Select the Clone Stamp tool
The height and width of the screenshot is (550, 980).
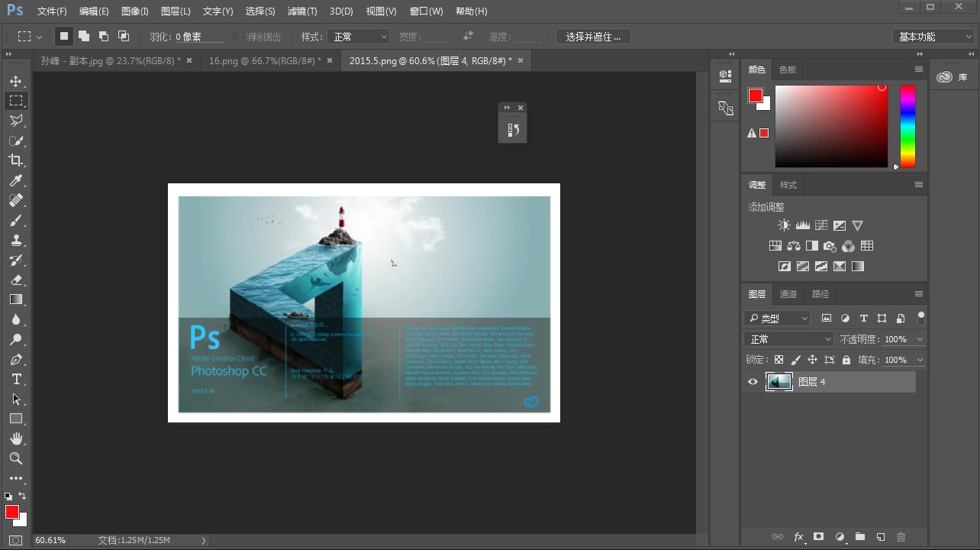(x=16, y=240)
